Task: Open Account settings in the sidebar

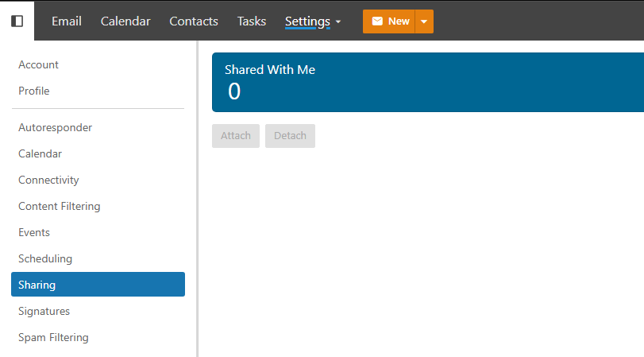Action: 39,64
